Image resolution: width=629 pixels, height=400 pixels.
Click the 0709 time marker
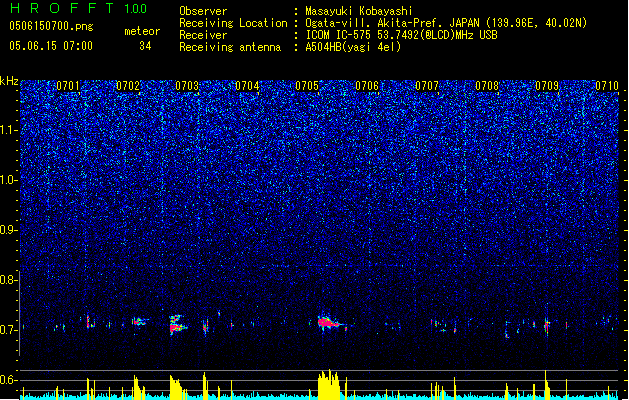(x=547, y=86)
